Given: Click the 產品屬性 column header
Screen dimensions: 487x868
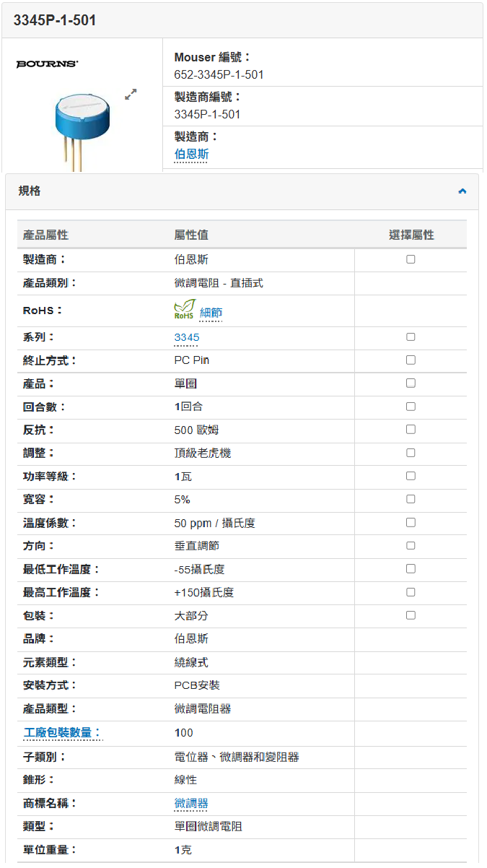Looking at the screenshot, I should (x=46, y=235).
